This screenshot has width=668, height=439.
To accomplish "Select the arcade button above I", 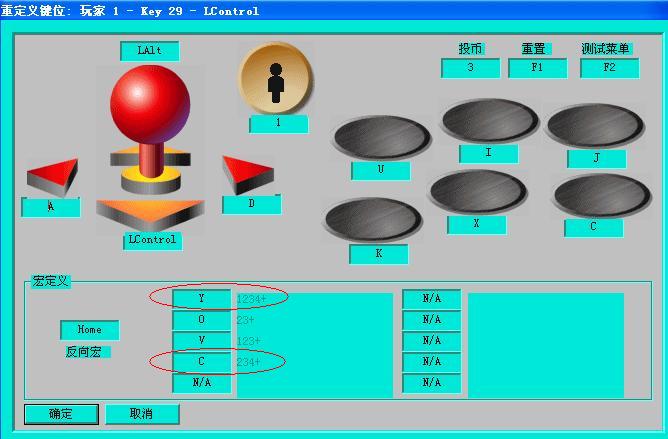I will point(489,120).
